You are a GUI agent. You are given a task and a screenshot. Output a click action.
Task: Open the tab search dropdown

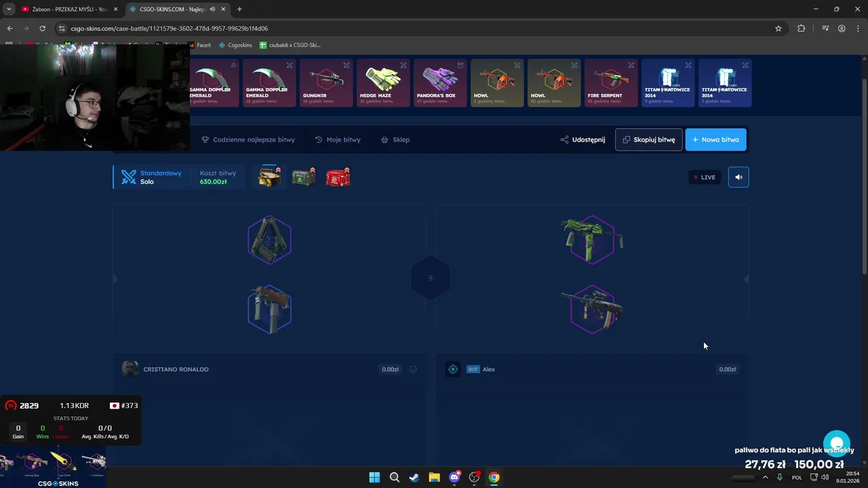click(x=9, y=9)
